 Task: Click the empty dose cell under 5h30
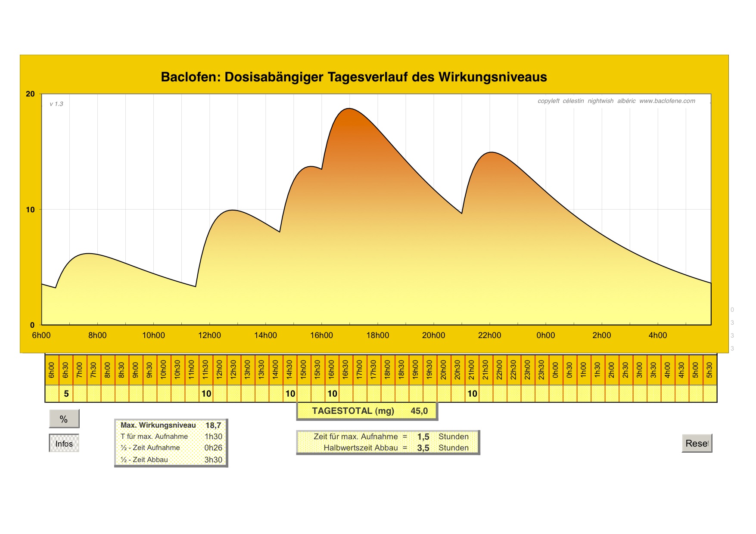tap(709, 394)
